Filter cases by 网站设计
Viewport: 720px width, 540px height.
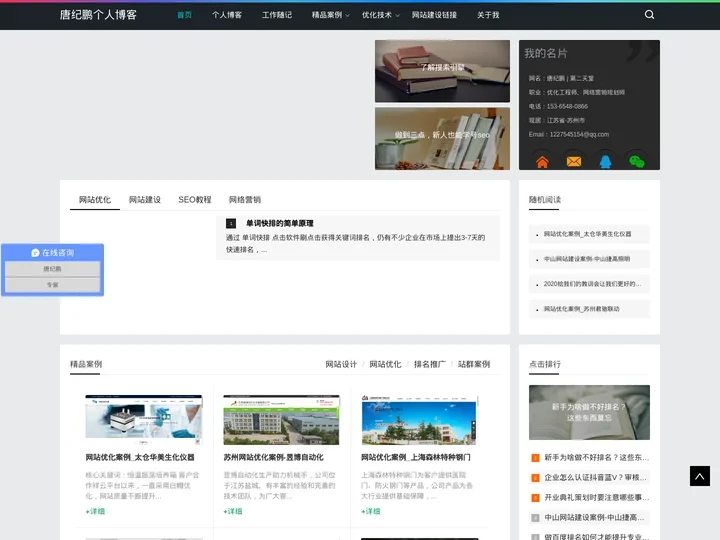[341, 364]
